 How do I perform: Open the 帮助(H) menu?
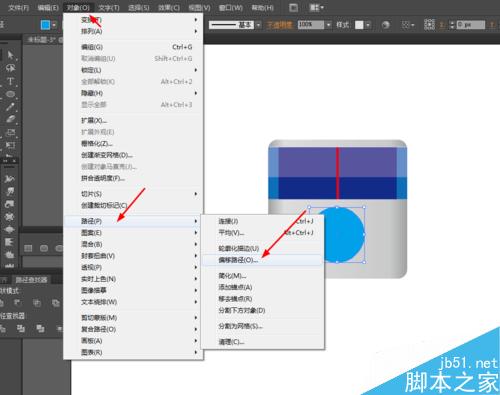pyautogui.click(x=263, y=8)
